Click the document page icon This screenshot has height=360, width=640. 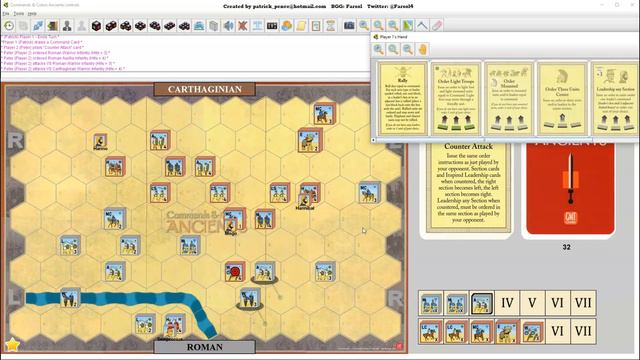[x=316, y=26]
